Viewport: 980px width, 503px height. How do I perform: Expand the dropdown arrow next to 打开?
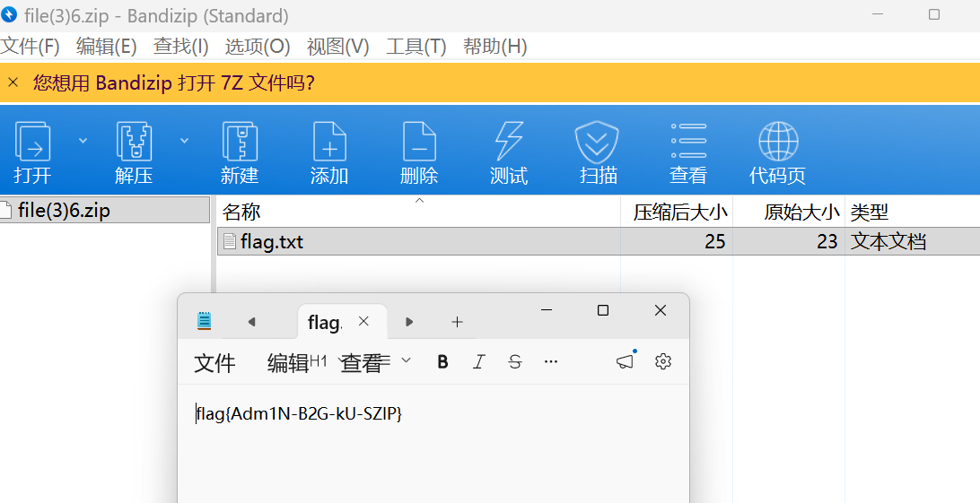[83, 141]
